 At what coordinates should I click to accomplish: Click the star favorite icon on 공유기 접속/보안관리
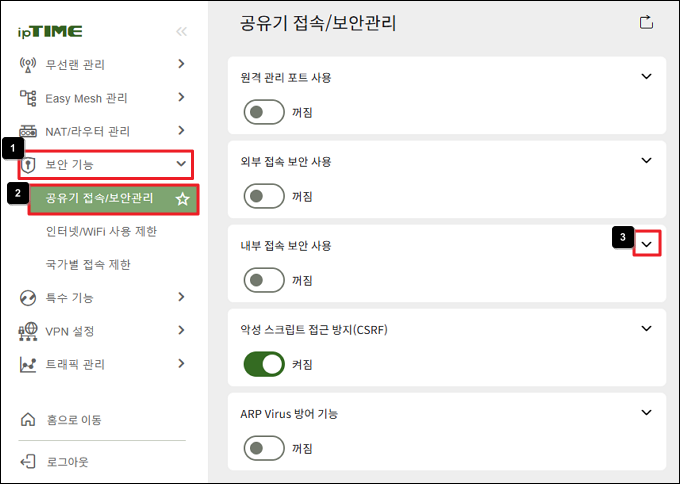[x=183, y=199]
